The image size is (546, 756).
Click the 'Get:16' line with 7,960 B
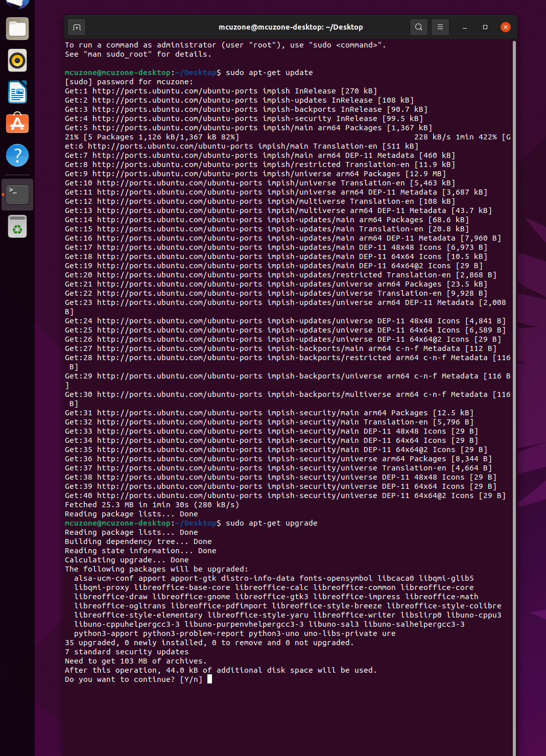[283, 238]
